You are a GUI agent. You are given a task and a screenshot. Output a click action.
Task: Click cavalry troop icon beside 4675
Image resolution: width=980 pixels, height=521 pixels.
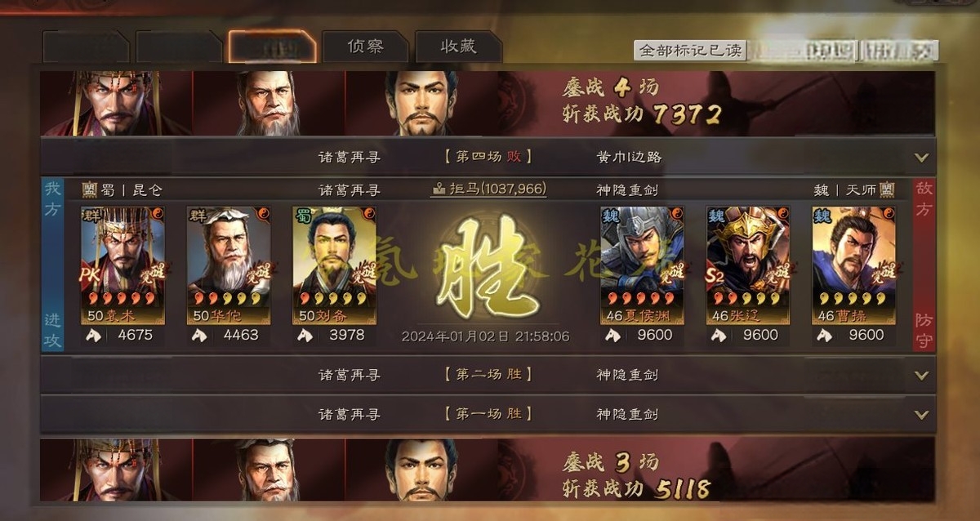(93, 335)
